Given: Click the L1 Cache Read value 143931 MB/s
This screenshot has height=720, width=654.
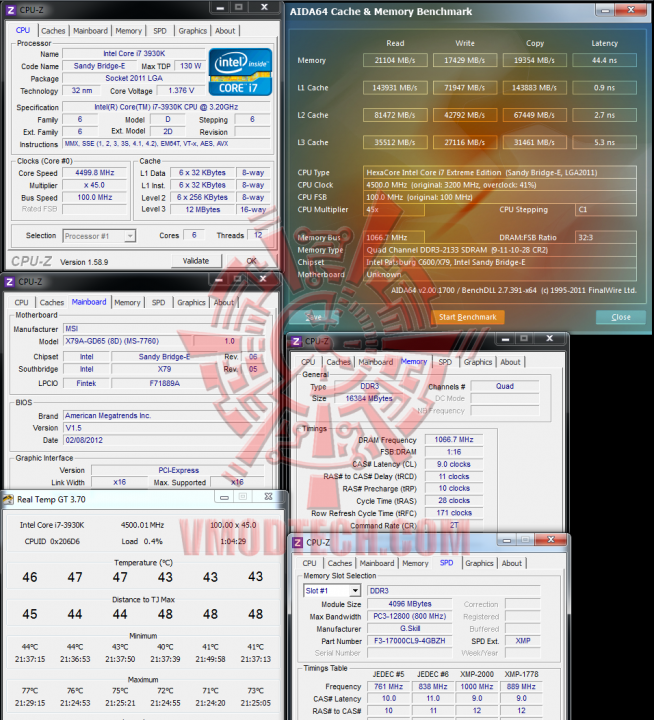Looking at the screenshot, I should (395, 88).
